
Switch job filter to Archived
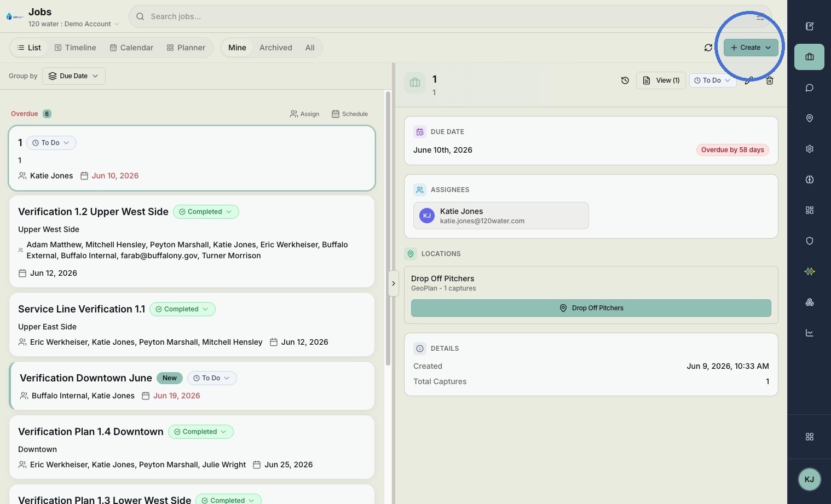click(x=275, y=48)
